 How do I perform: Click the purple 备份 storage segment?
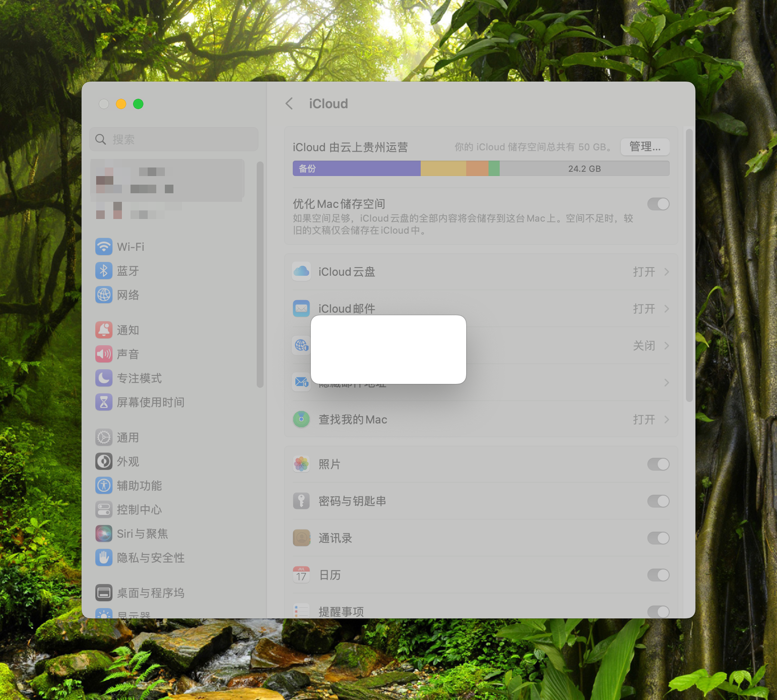357,168
